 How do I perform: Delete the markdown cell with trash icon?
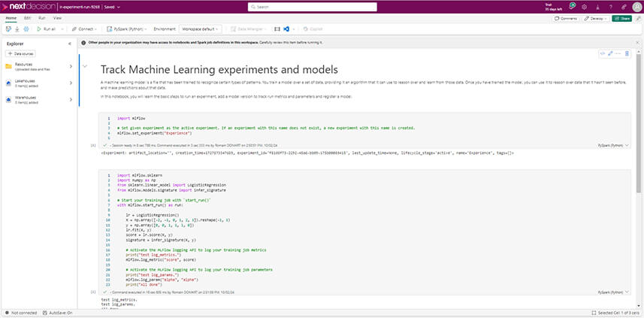pos(627,53)
